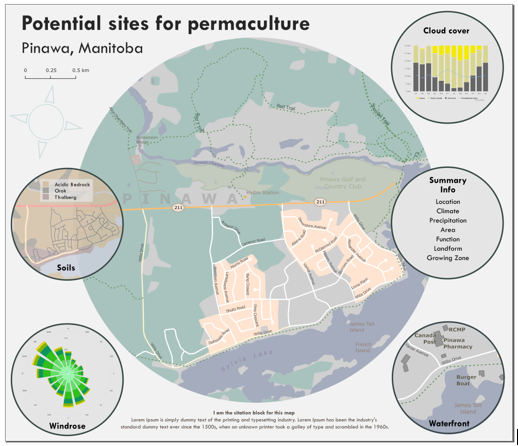Click the Climate summary item
Image resolution: width=518 pixels, height=446 pixels.
tap(448, 211)
